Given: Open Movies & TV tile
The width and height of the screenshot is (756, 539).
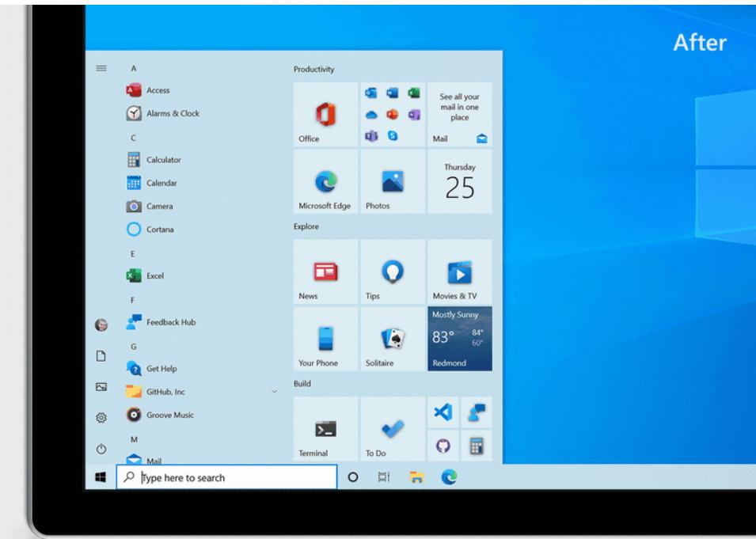Looking at the screenshot, I should point(460,272).
